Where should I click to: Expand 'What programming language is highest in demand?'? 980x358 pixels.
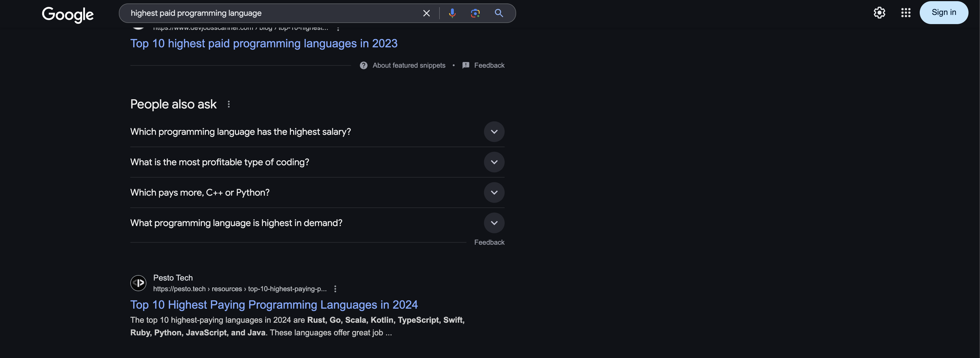[x=494, y=223]
